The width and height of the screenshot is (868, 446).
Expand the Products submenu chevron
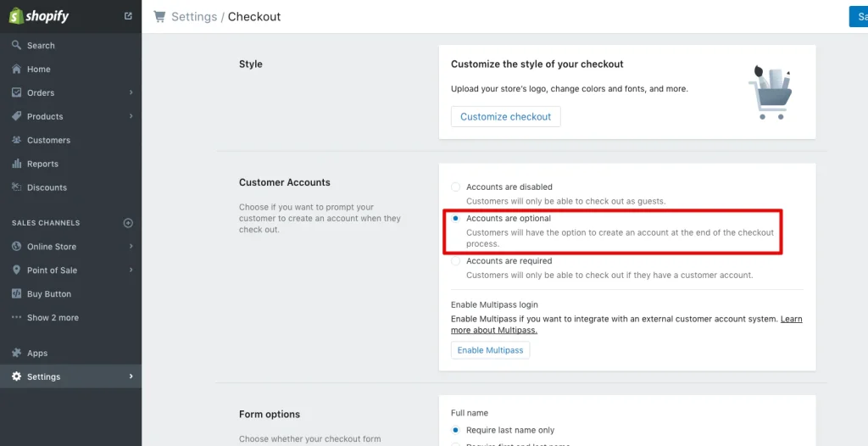click(x=131, y=116)
